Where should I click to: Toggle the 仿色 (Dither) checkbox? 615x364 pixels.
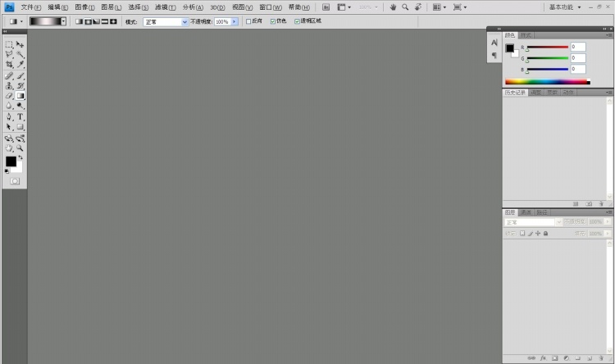point(272,21)
